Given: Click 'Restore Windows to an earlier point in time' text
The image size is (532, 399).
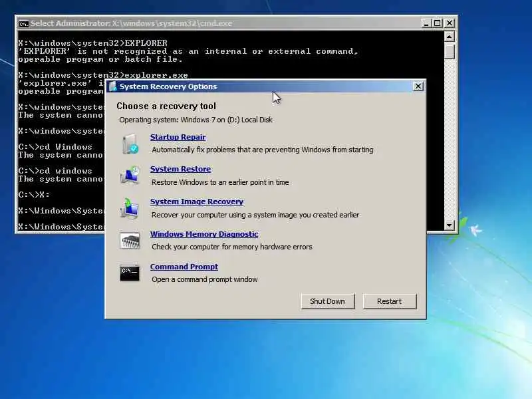Looking at the screenshot, I should coord(220,182).
